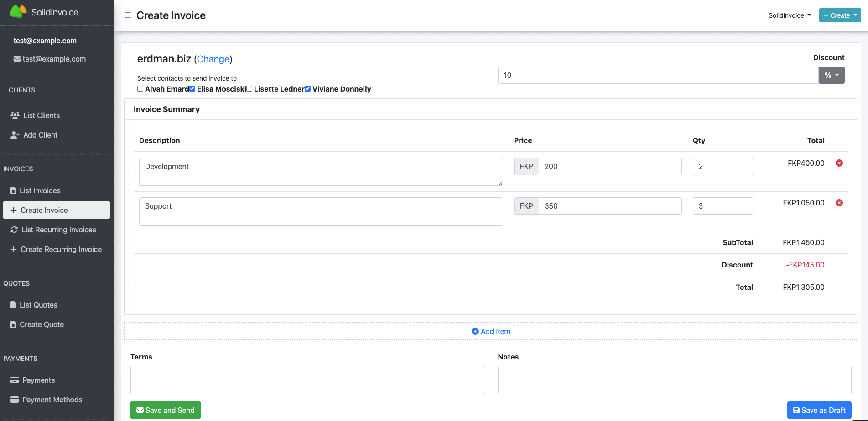Enable the Lisette Ledner checkbox
The image size is (868, 421).
(x=249, y=89)
